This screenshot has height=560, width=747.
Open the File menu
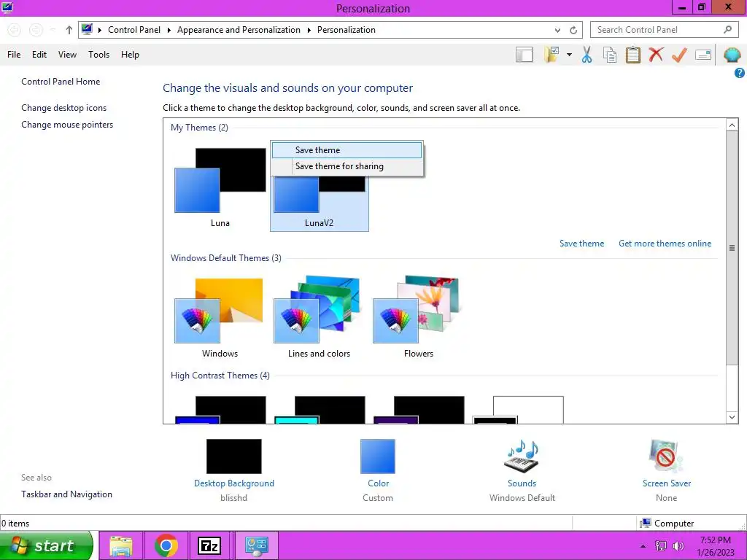coord(14,54)
